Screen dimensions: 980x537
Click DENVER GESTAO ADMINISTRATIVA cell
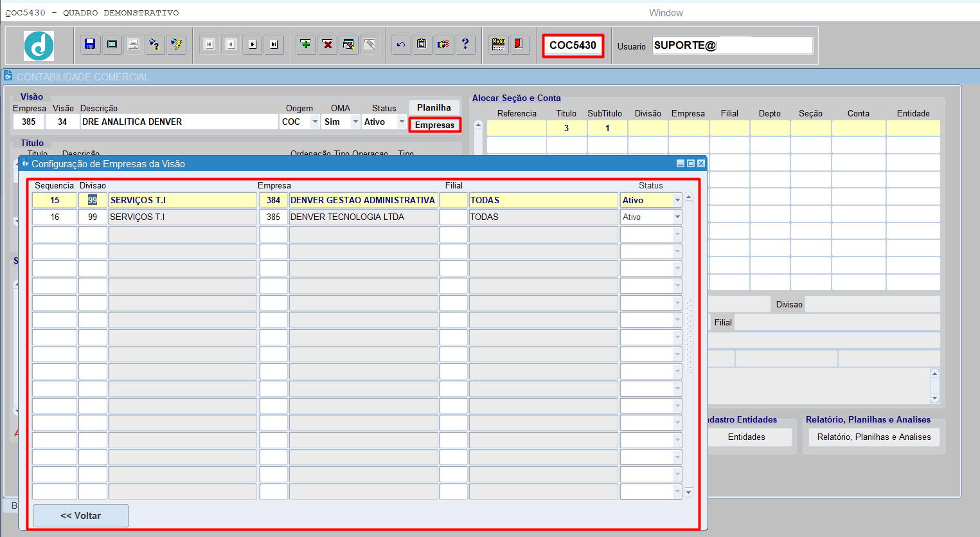(363, 200)
